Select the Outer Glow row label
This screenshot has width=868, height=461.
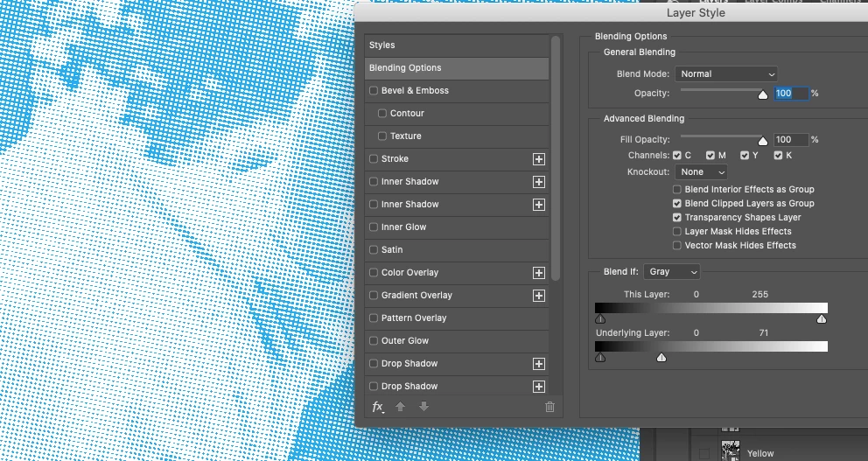404,340
